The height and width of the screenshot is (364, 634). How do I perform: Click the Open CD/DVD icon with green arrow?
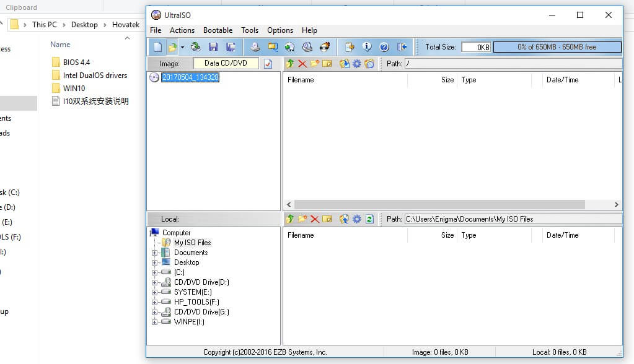(x=196, y=47)
